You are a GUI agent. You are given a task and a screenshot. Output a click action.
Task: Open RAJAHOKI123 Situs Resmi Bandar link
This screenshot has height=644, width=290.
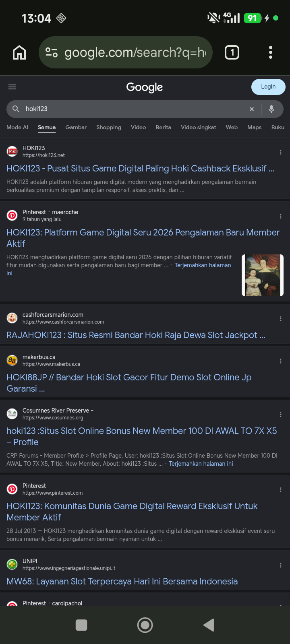[136, 335]
